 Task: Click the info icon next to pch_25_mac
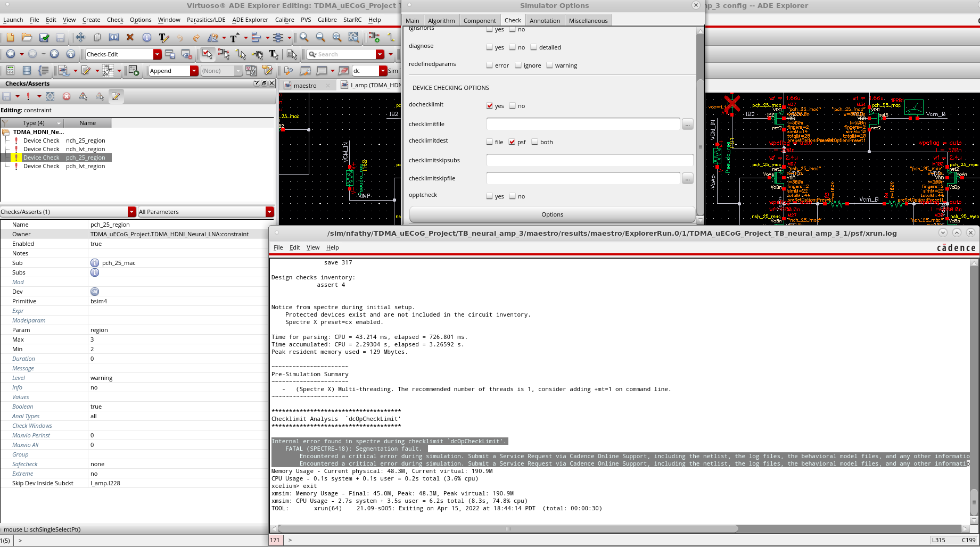coord(95,263)
